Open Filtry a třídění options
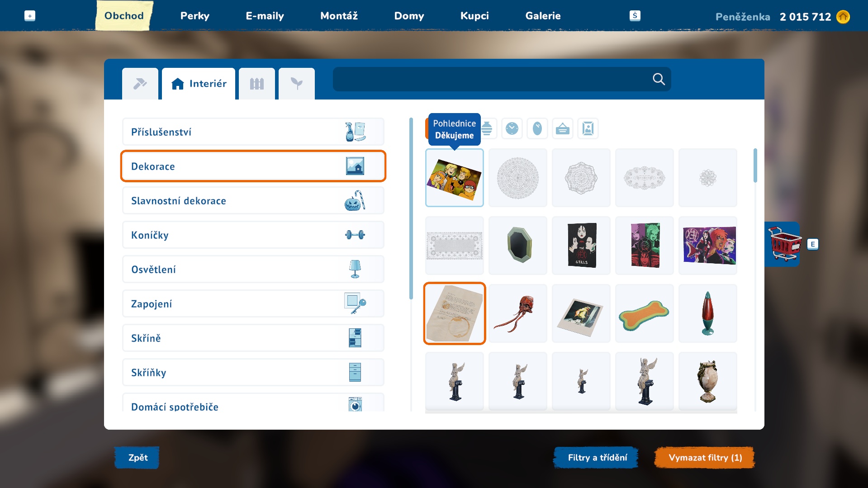Screen dimensions: 868x488 pos(597,458)
